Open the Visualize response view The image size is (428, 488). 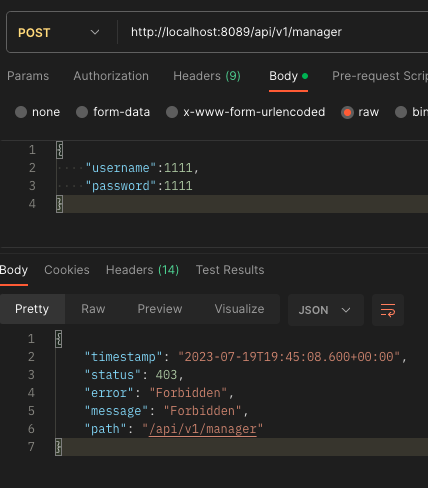tap(239, 309)
